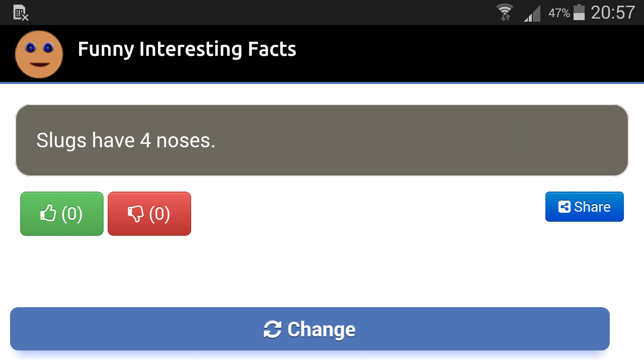Select the "Slugs have 4 noses." text
This screenshot has width=644, height=362.
126,140
